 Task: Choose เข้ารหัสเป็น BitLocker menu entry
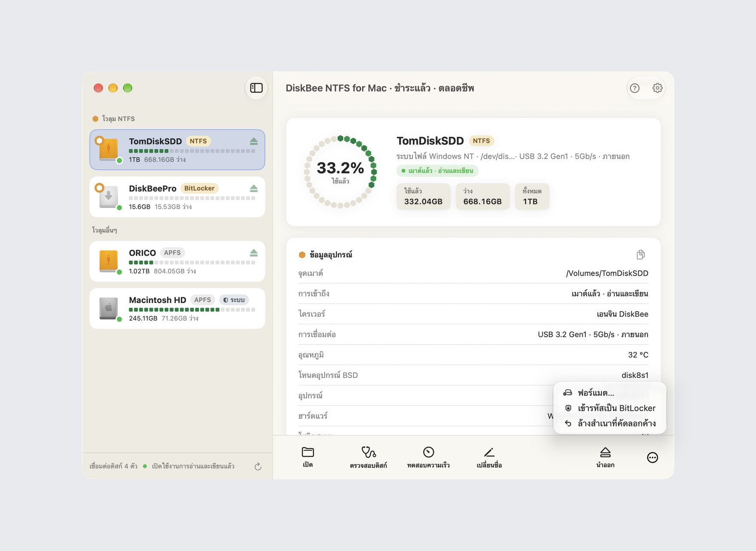coord(610,408)
